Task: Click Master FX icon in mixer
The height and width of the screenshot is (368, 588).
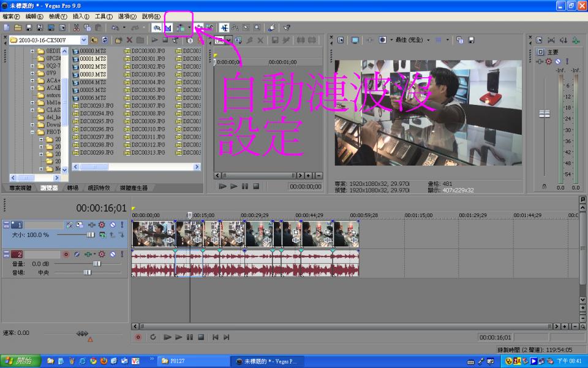Action: click(549, 61)
